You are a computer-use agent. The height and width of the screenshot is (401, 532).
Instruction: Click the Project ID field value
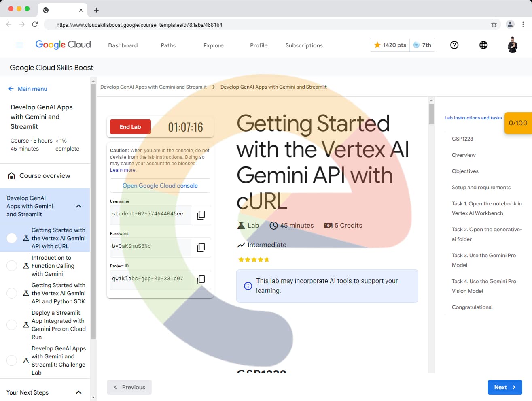(x=150, y=279)
